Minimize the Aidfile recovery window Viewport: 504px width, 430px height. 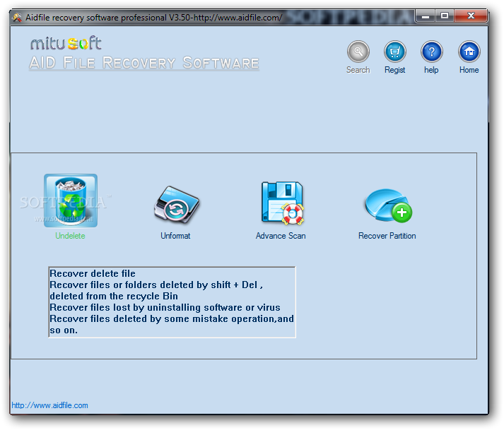(423, 15)
